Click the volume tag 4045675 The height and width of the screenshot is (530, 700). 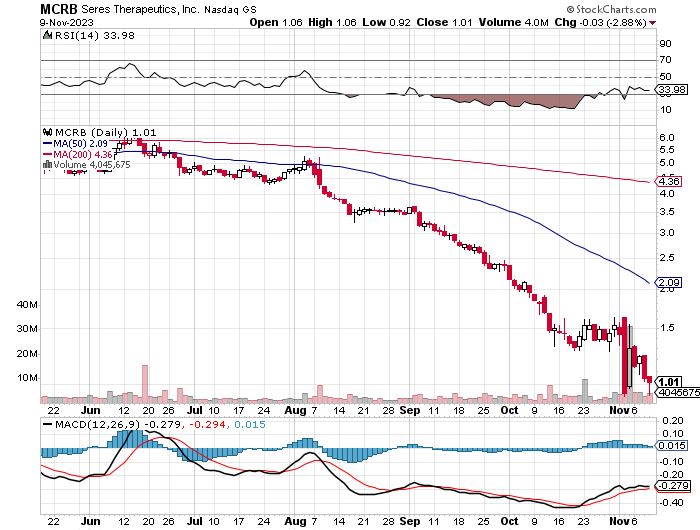[677, 392]
